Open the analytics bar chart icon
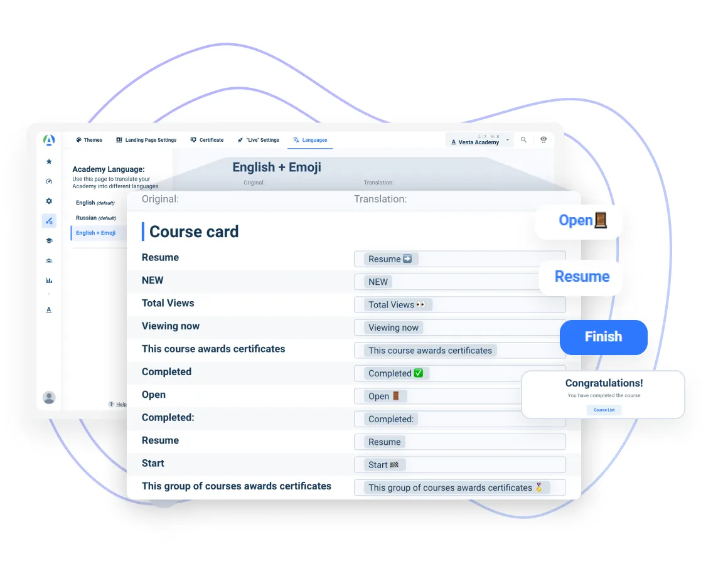The image size is (728, 581). 49,280
